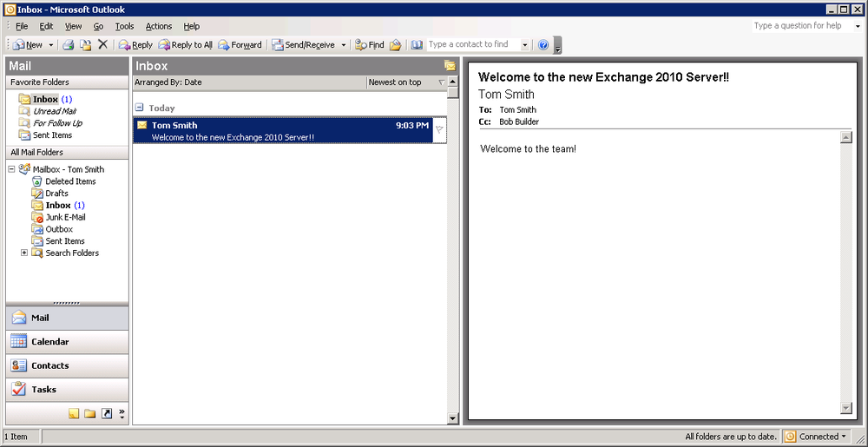Open the Address Book icon
The height and width of the screenshot is (447, 868).
click(x=417, y=45)
